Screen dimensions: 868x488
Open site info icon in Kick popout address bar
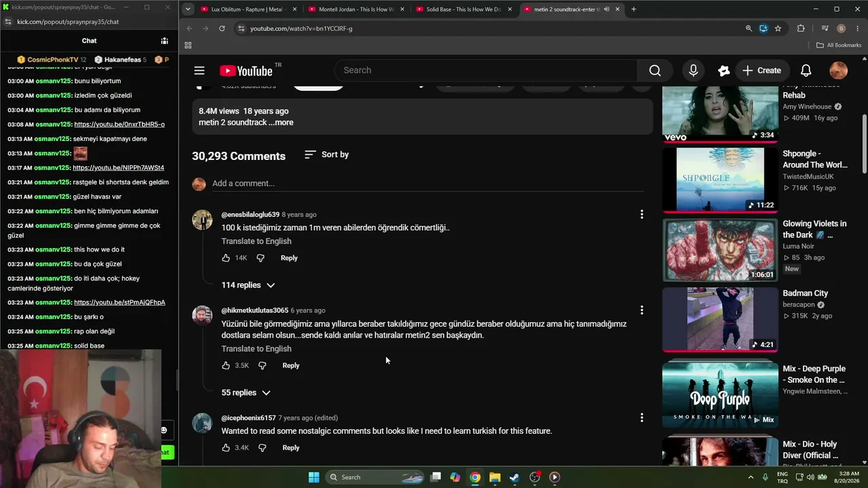coord(7,22)
